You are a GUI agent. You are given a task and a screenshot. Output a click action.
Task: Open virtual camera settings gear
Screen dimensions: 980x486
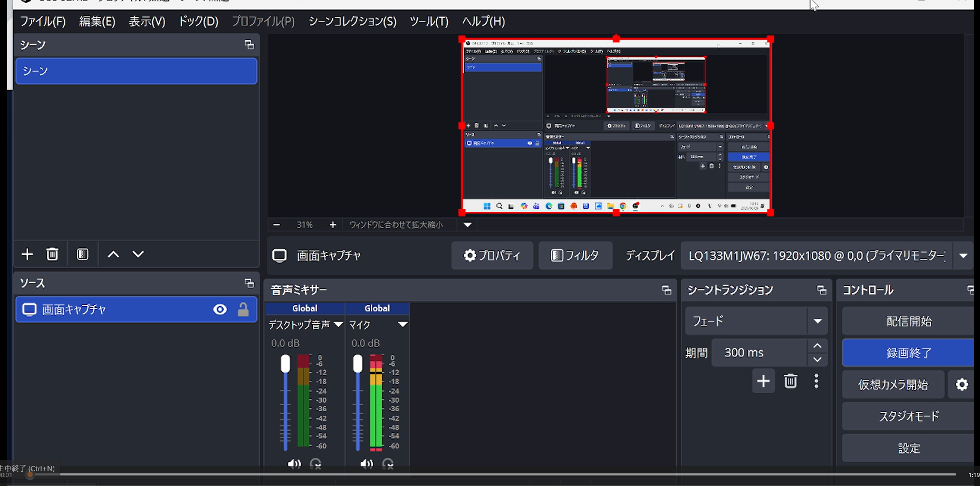tap(962, 385)
